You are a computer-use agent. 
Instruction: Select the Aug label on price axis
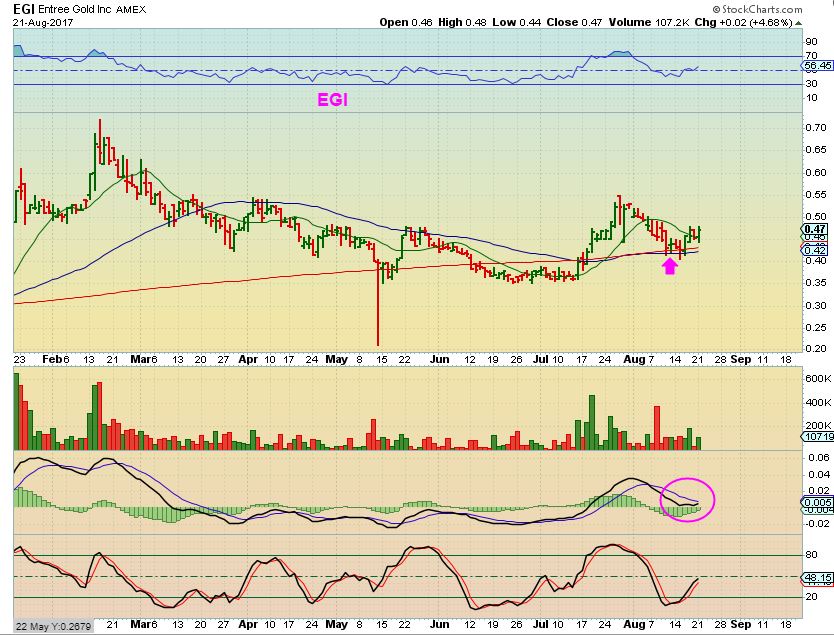(633, 359)
